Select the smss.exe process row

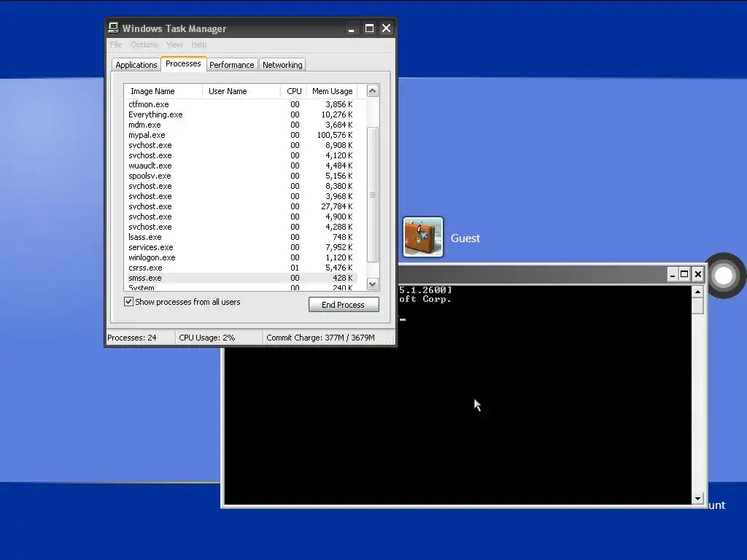(241, 278)
